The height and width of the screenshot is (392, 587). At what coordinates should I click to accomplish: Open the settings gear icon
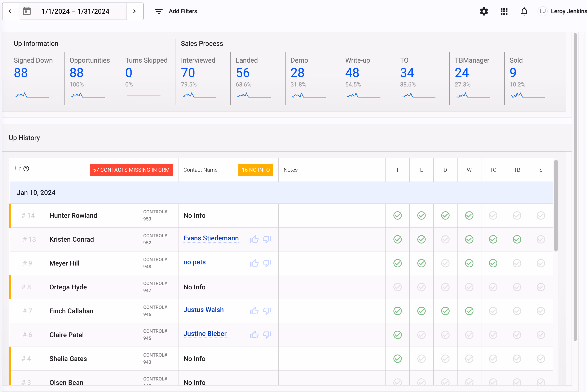pyautogui.click(x=484, y=11)
